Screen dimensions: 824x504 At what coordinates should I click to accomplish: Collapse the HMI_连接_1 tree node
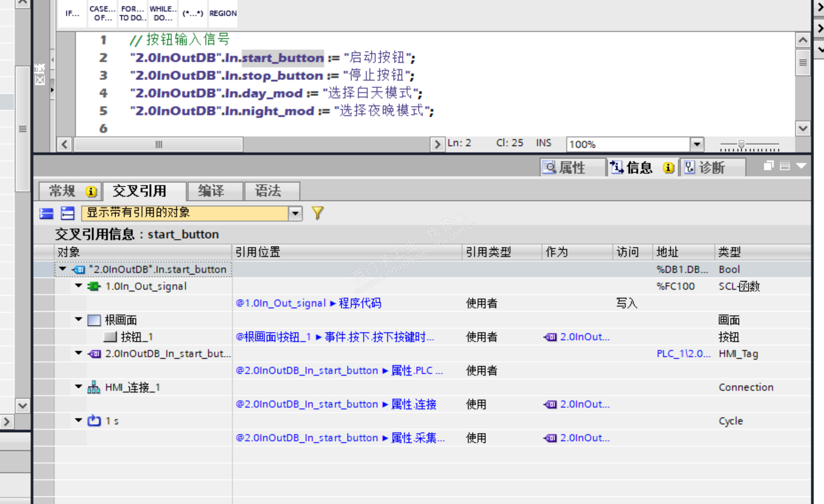click(x=79, y=387)
